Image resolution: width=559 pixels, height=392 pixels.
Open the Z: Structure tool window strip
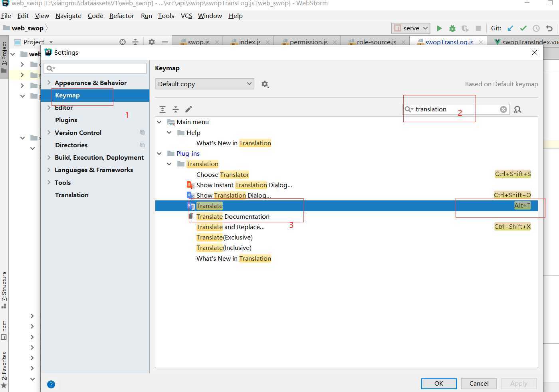click(4, 290)
